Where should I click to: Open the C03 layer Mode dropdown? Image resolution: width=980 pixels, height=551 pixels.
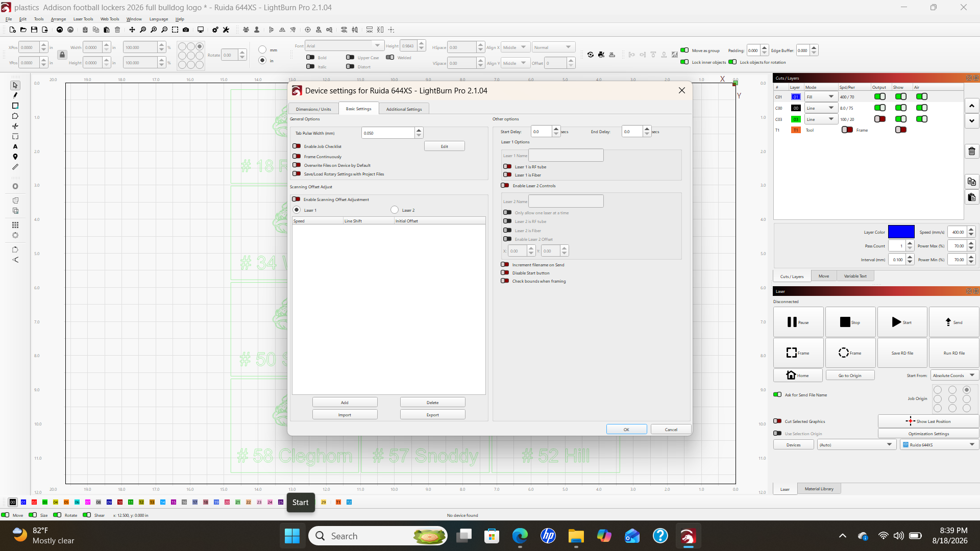(821, 119)
